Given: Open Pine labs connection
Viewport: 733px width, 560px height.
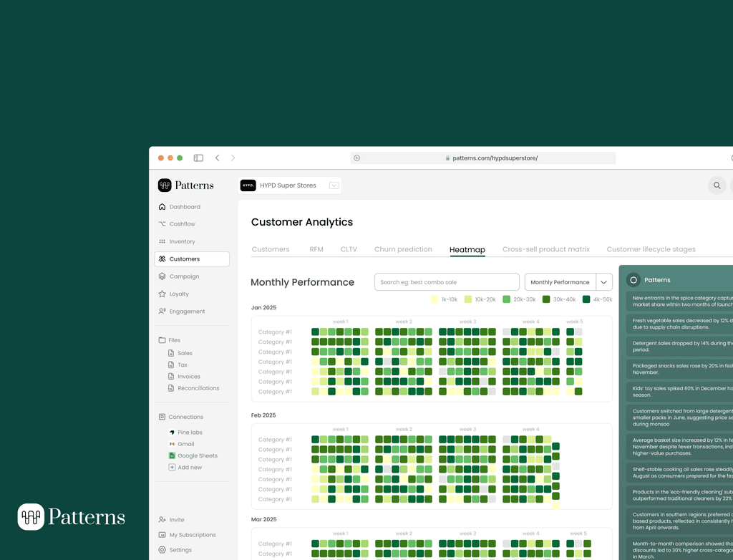Looking at the screenshot, I should 185,433.
